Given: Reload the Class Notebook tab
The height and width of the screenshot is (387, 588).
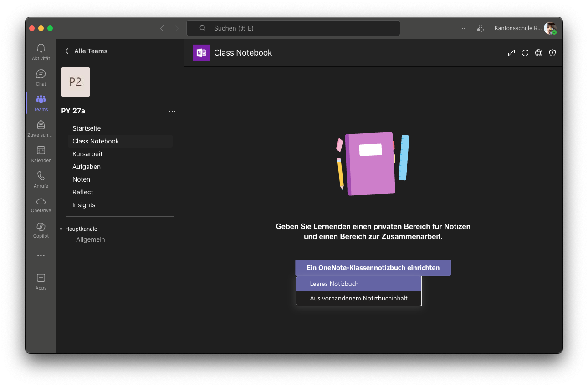Looking at the screenshot, I should (x=525, y=53).
